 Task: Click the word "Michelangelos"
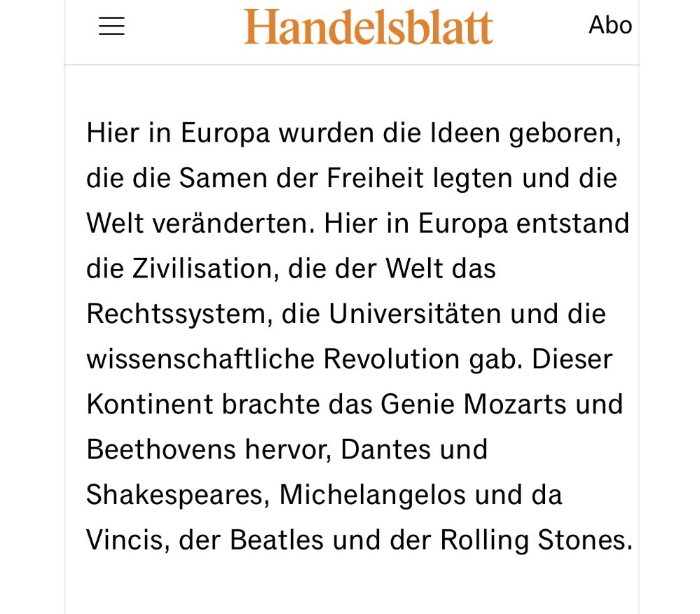[372, 495]
